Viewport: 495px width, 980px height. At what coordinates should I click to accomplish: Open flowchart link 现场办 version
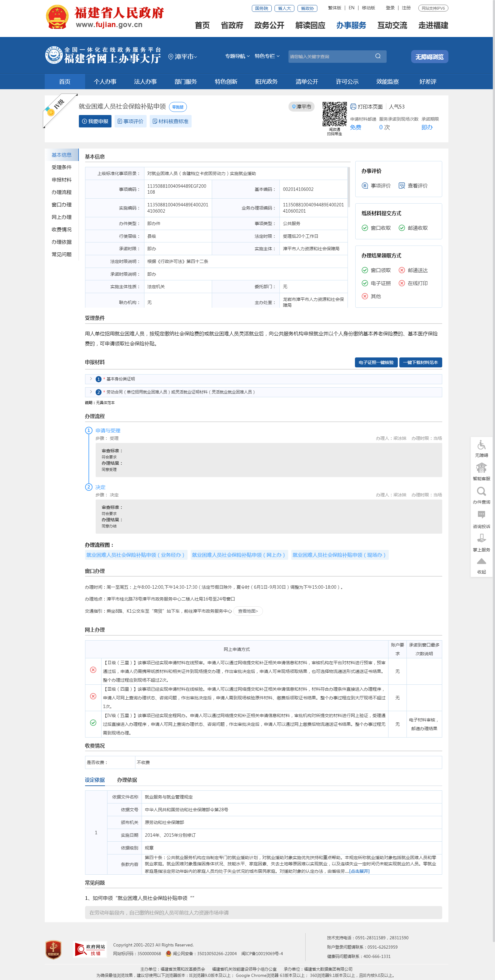point(339,555)
